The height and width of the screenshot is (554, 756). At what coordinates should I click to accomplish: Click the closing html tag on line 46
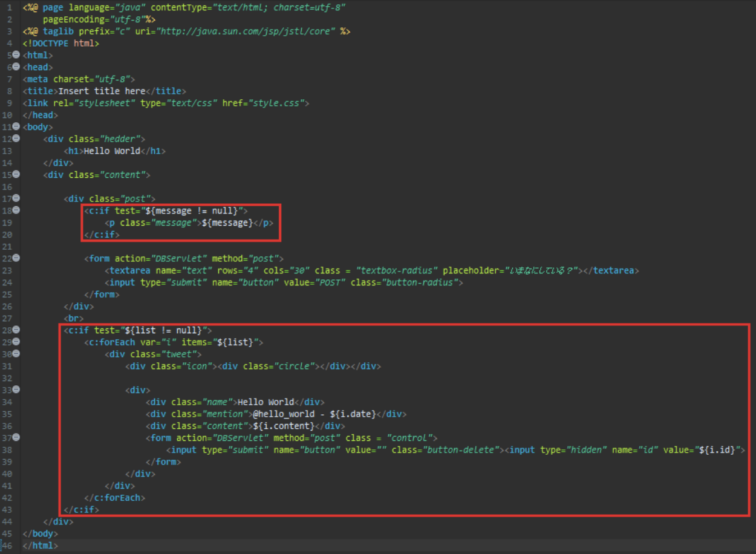[x=41, y=546]
